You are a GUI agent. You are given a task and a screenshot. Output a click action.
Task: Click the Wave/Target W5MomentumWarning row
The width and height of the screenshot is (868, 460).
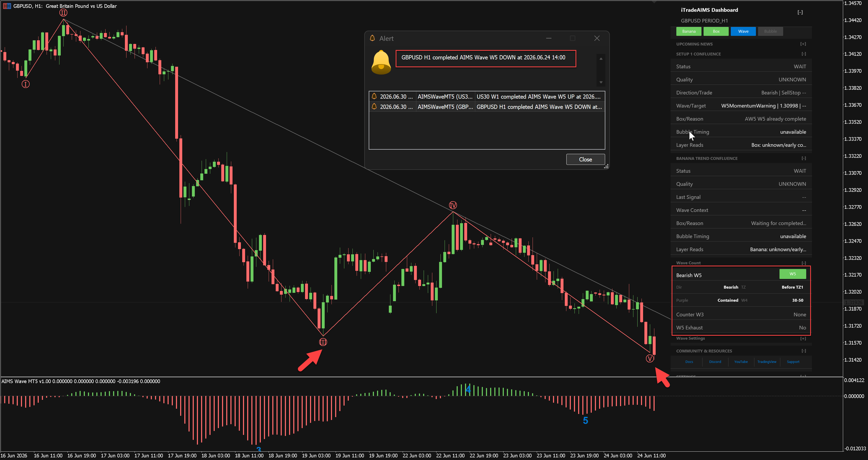[741, 106]
